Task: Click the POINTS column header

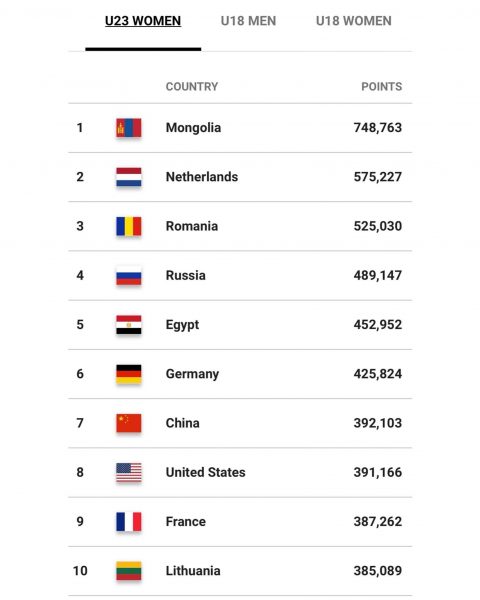Action: (x=382, y=86)
